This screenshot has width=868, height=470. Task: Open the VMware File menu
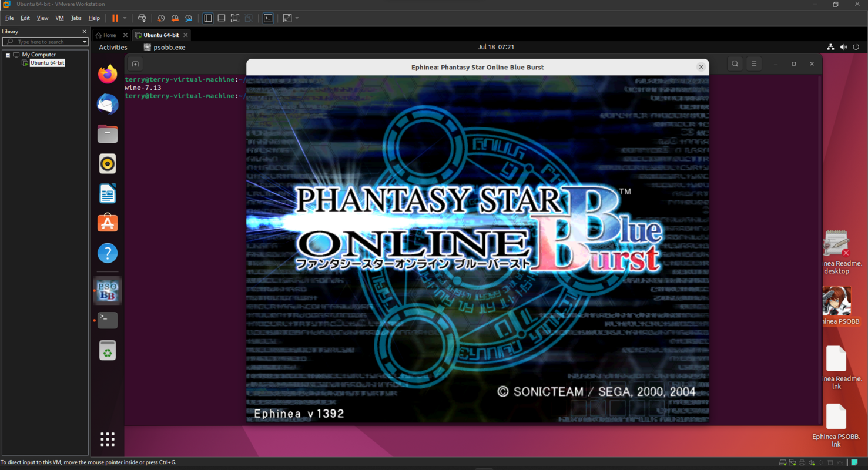pyautogui.click(x=9, y=18)
